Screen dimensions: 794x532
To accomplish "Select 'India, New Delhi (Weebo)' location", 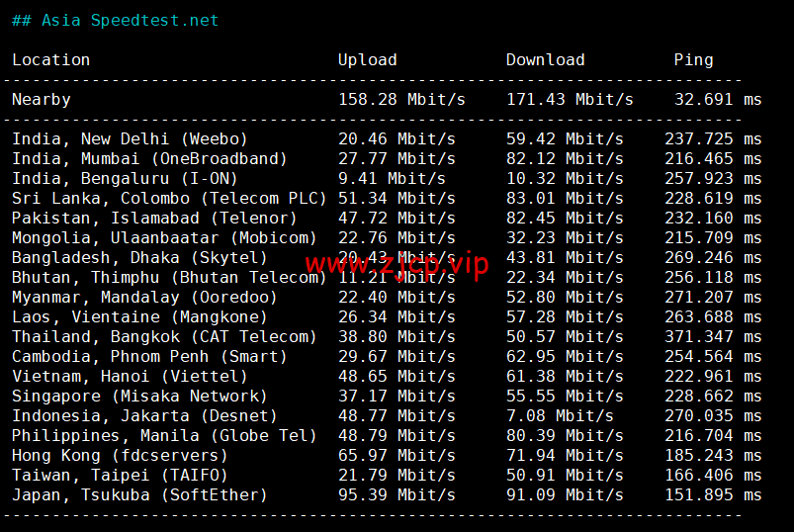I will coord(130,138).
